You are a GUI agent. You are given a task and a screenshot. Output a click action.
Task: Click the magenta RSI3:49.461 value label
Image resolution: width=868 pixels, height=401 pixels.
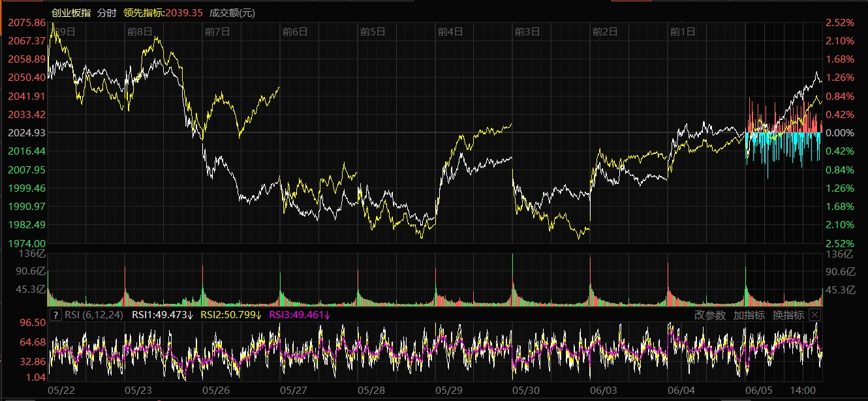tap(300, 315)
